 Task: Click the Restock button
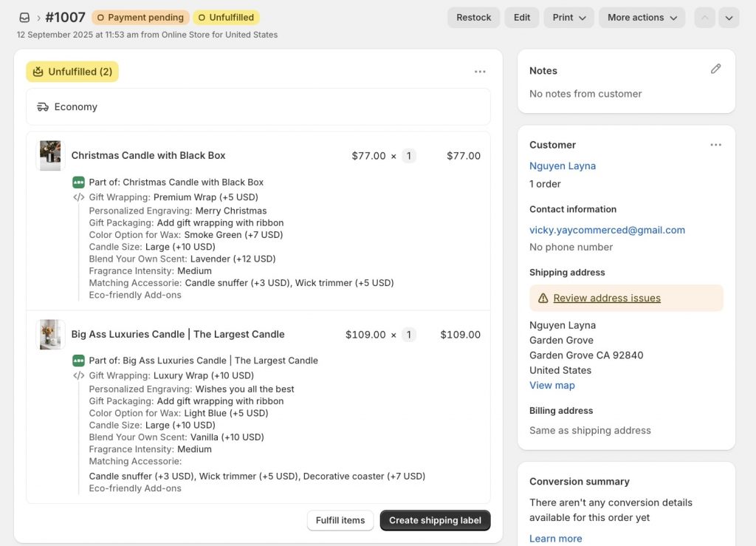473,18
